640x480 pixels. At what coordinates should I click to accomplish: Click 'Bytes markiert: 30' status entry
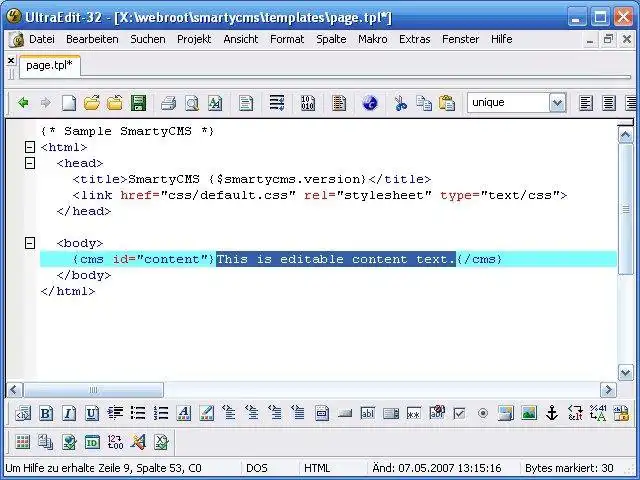(x=569, y=468)
